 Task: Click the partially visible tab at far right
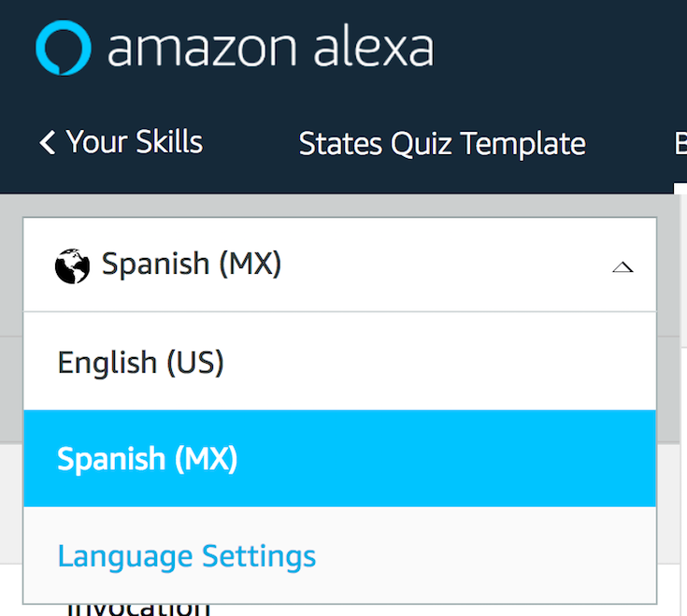680,144
